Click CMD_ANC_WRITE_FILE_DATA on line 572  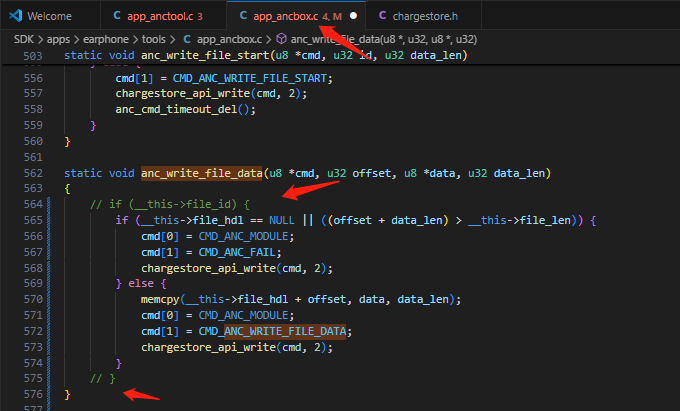pos(272,332)
